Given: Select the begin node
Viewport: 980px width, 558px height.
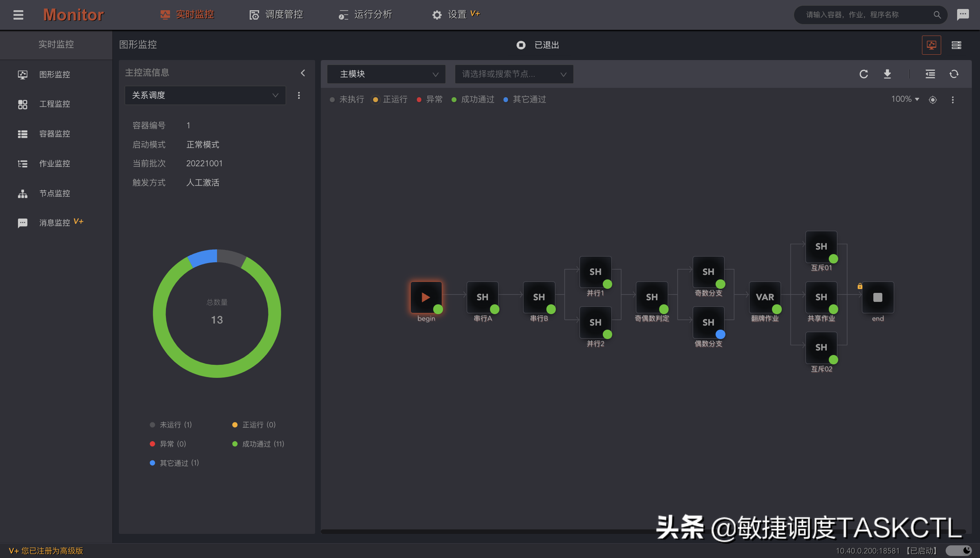Looking at the screenshot, I should coord(426,297).
